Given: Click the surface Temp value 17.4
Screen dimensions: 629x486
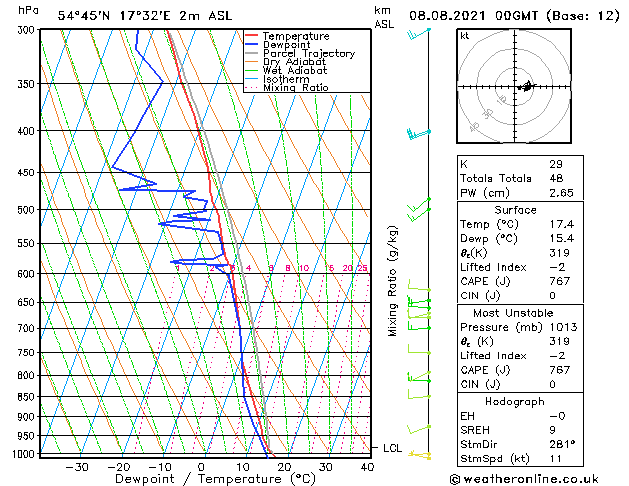Looking at the screenshot, I should click(562, 224).
